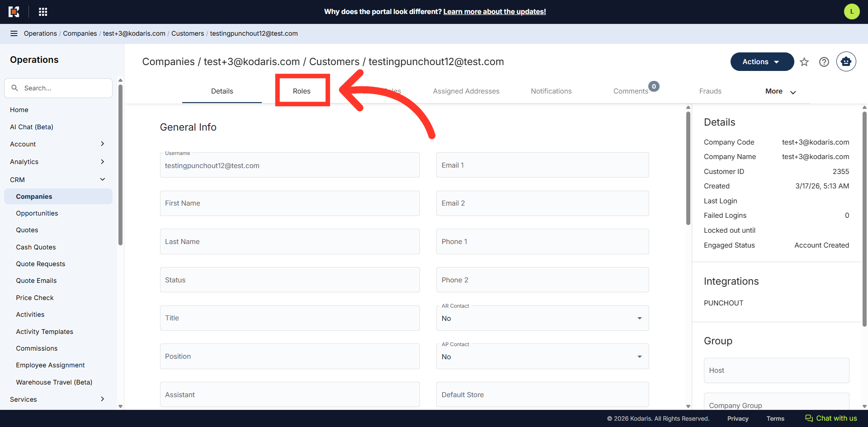Open the Comments tab

pyautogui.click(x=631, y=91)
